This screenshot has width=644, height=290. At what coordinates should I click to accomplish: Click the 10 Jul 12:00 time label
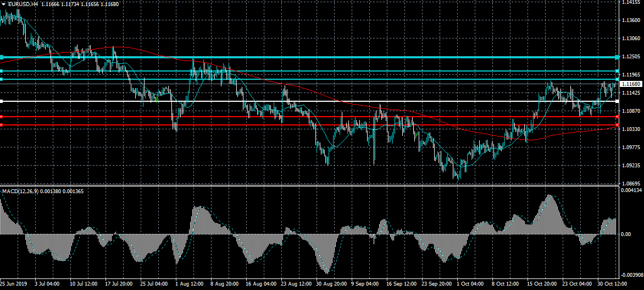click(84, 284)
